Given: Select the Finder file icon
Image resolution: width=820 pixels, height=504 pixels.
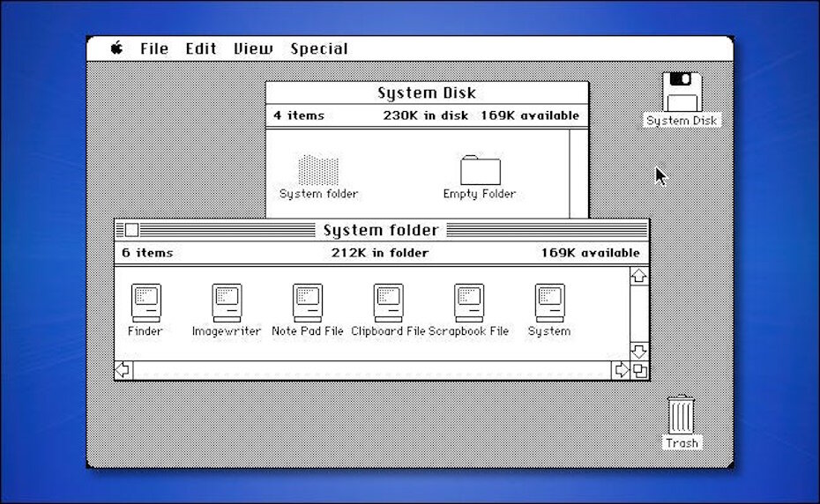Looking at the screenshot, I should (x=145, y=303).
